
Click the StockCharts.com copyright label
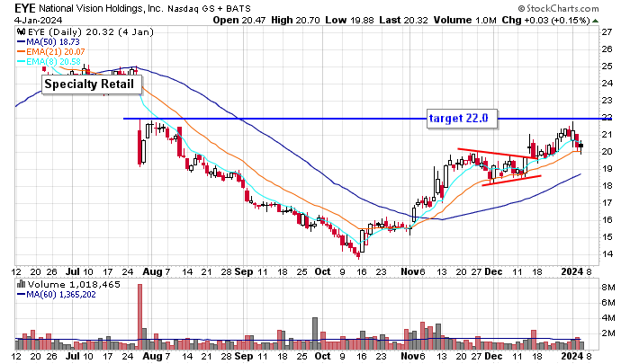coord(559,8)
